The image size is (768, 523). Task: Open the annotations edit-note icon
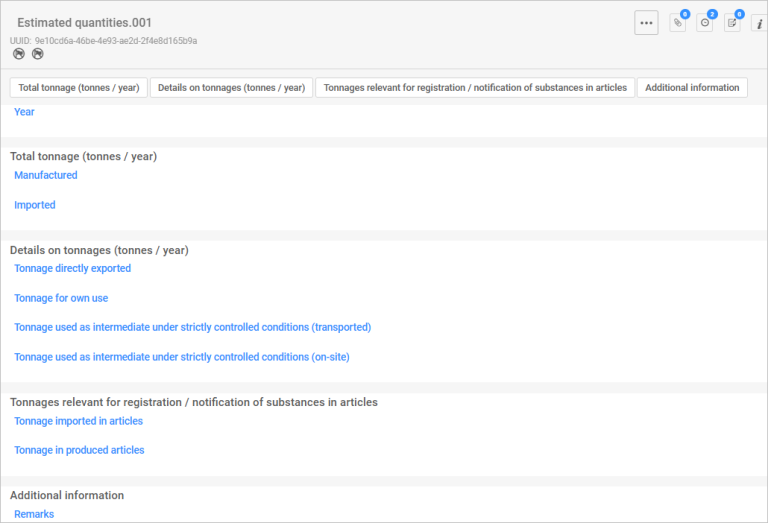pyautogui.click(x=732, y=23)
